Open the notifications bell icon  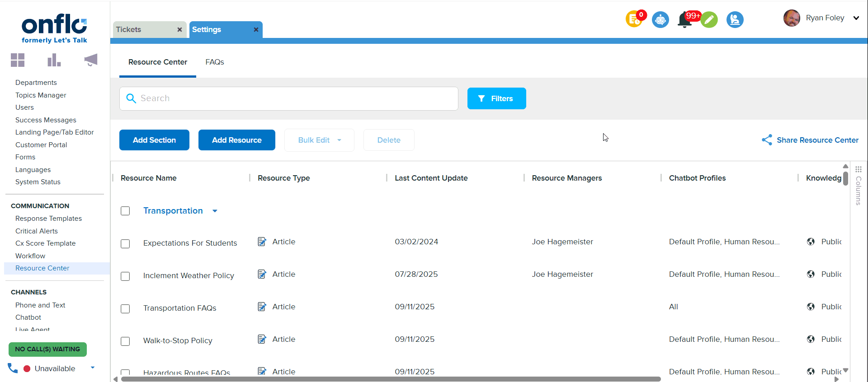pyautogui.click(x=684, y=20)
